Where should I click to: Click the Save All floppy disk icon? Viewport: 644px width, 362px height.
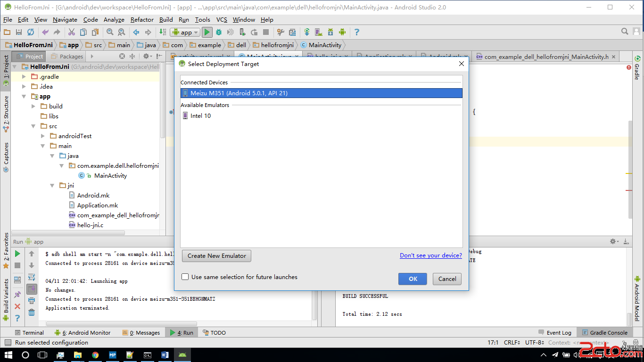[x=19, y=32]
